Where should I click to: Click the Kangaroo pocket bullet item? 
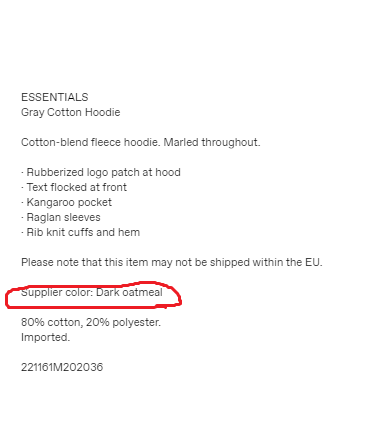pyautogui.click(x=66, y=202)
